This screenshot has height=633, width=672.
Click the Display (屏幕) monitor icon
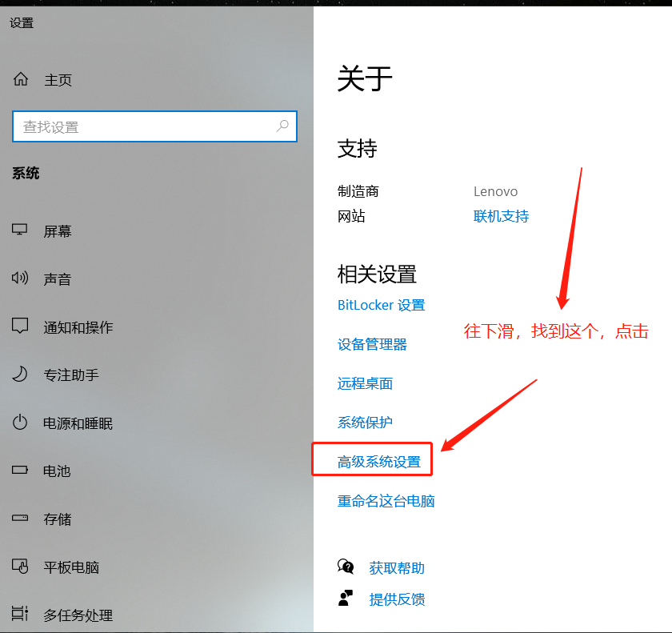click(20, 230)
